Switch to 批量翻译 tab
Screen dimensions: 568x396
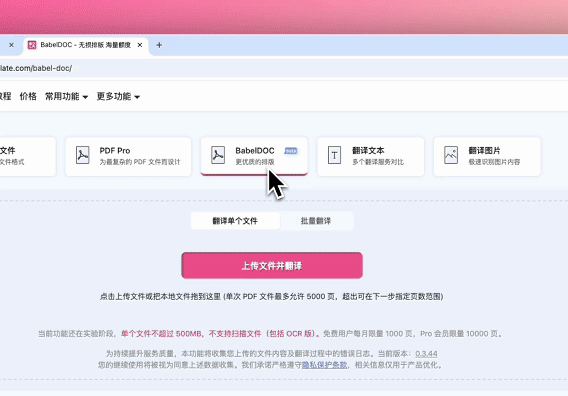click(x=316, y=221)
